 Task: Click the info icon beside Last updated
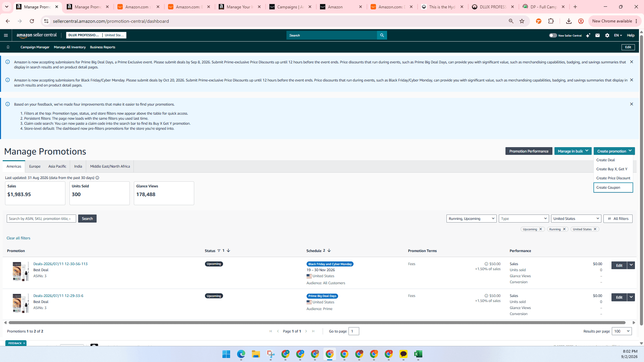[97, 178]
